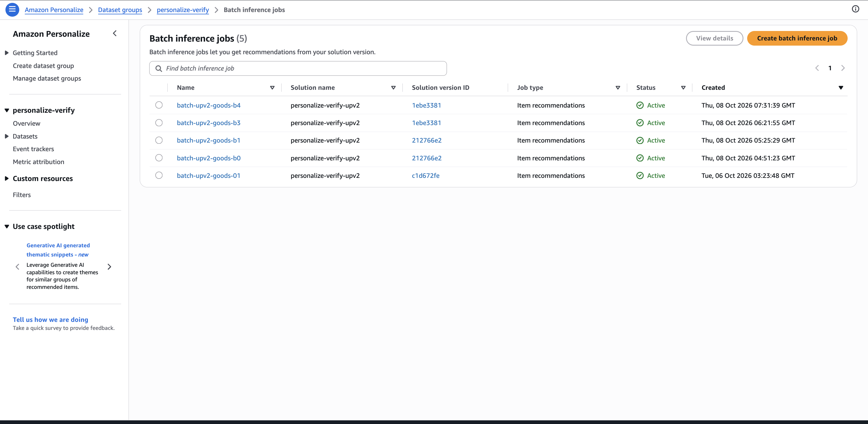Screen dimensions: 868x424
Task: Collapse the Amazon Personalize side panel
Action: [115, 33]
